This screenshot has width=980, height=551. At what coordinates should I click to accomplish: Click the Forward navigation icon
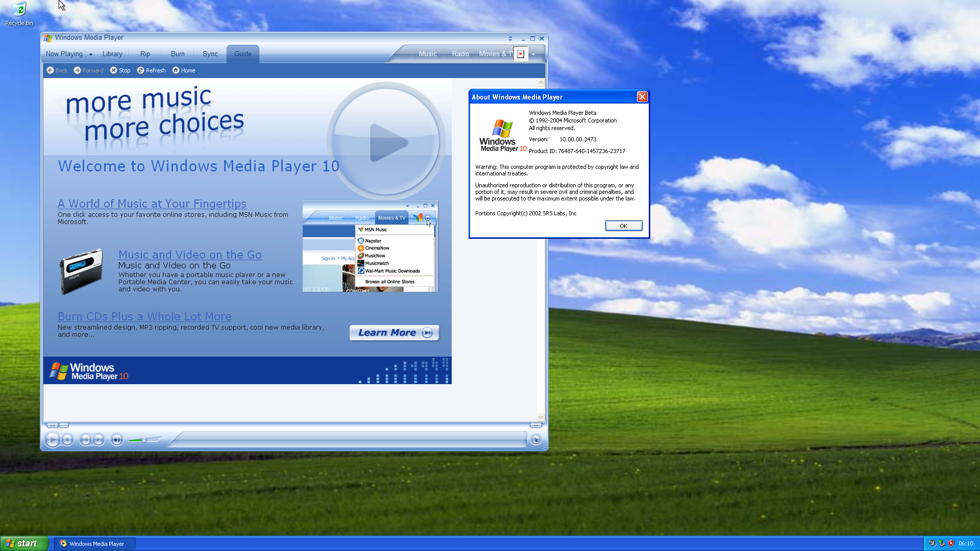pos(77,70)
